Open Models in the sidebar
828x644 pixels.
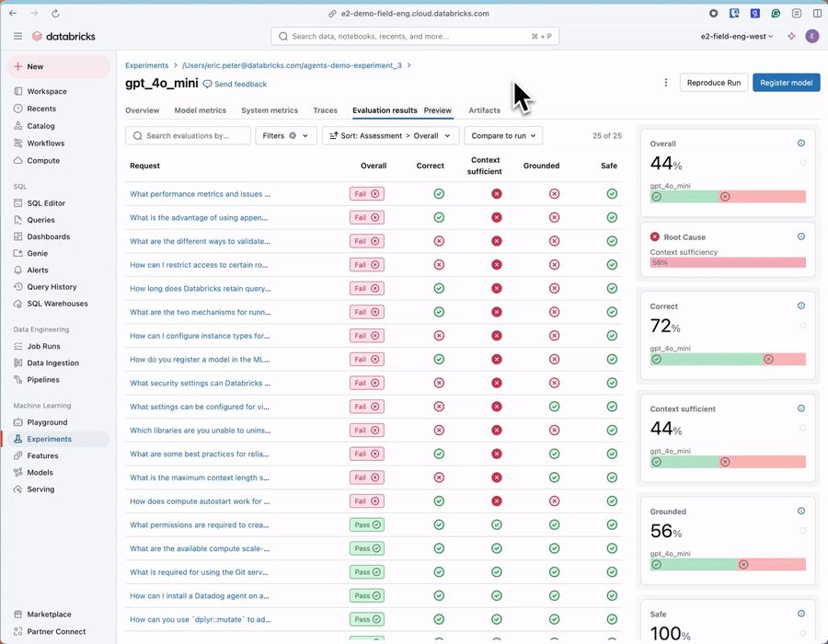40,473
